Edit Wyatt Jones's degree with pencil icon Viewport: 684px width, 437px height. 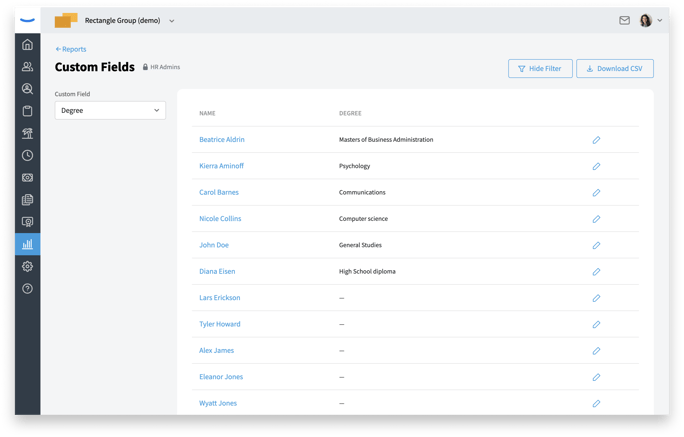click(x=596, y=403)
